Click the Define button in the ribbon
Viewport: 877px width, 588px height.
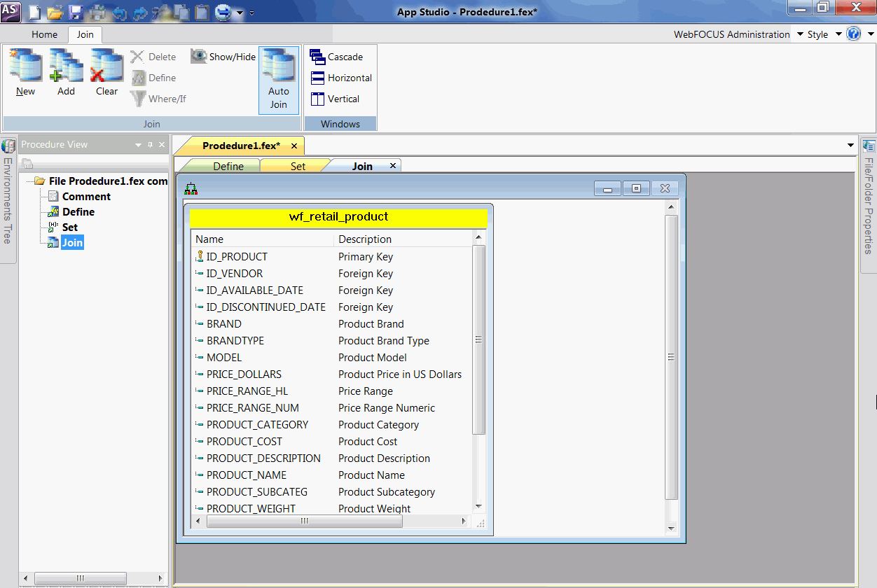pyautogui.click(x=153, y=78)
